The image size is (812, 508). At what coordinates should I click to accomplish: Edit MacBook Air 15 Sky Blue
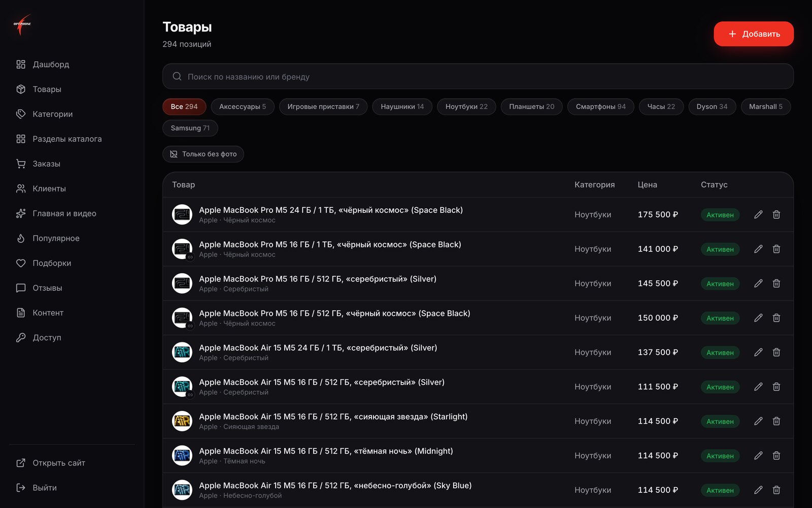[758, 490]
